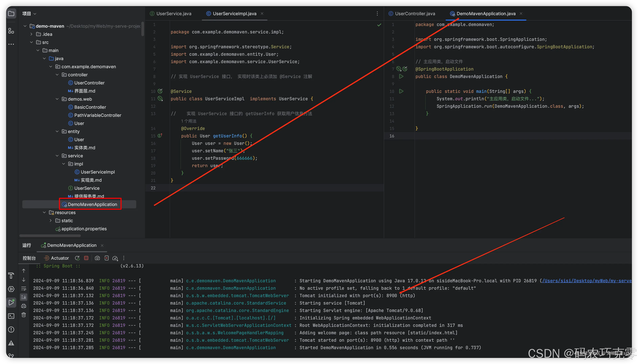Switch to the UserService.java tab
638x364 pixels.
click(x=173, y=14)
